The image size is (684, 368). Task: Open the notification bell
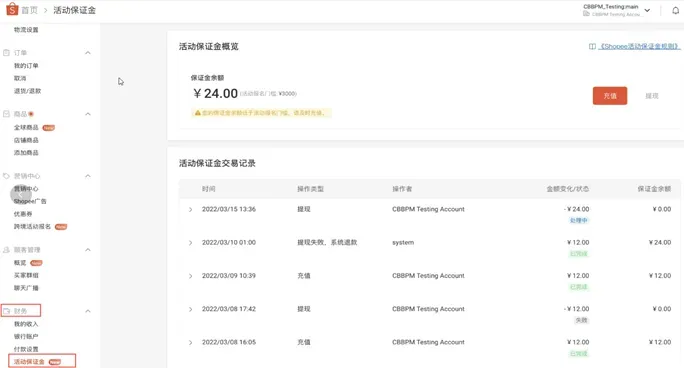(675, 10)
